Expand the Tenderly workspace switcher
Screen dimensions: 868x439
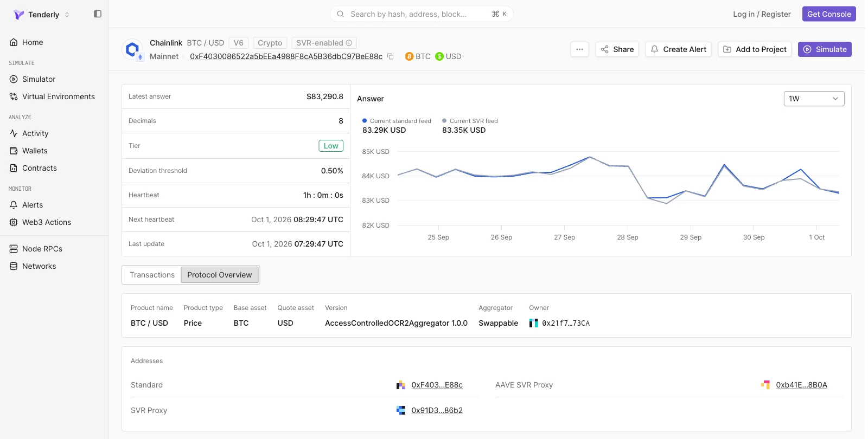[x=67, y=15]
